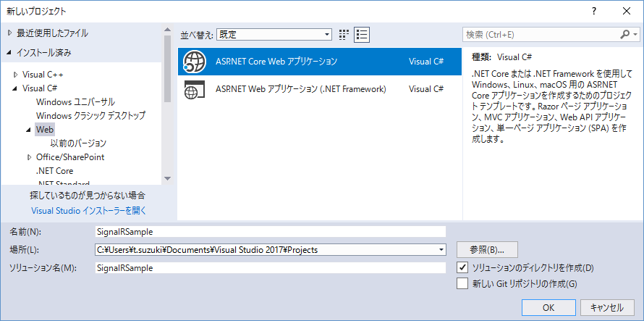The width and height of the screenshot is (644, 321).
Task: Click tree scrollbar down arrow
Action: point(167,178)
